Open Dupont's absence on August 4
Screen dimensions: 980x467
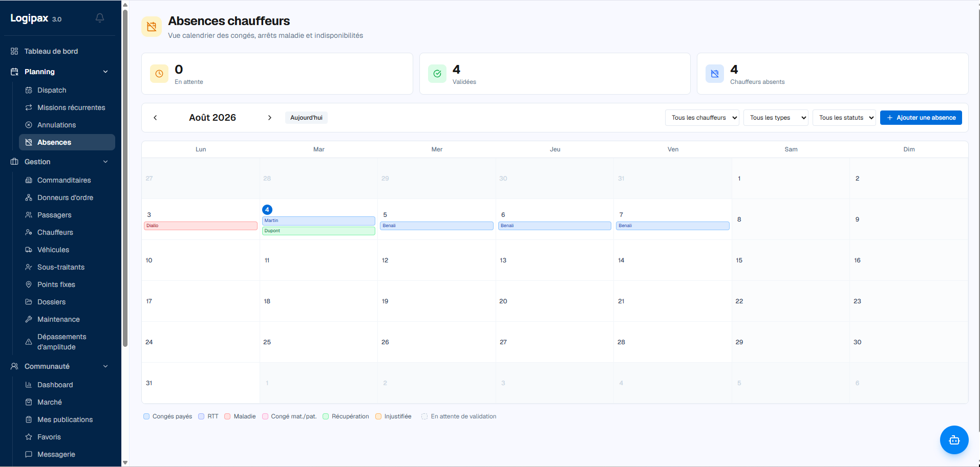[318, 231]
